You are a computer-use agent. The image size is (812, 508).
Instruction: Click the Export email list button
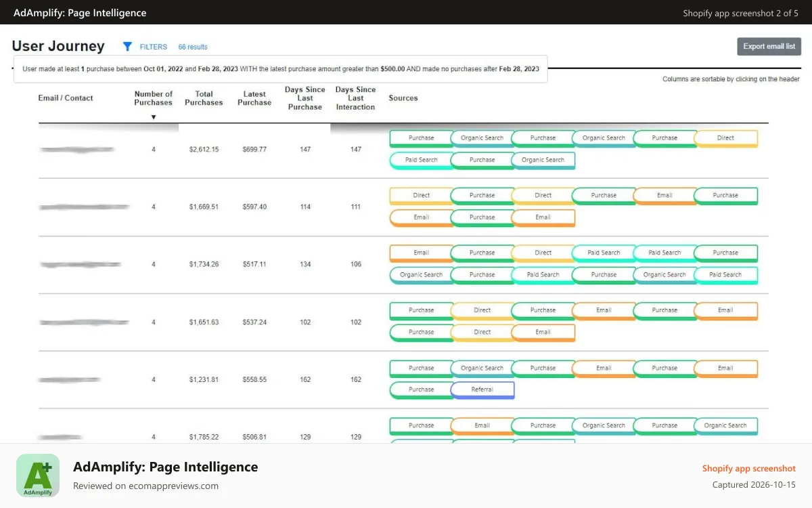(769, 47)
